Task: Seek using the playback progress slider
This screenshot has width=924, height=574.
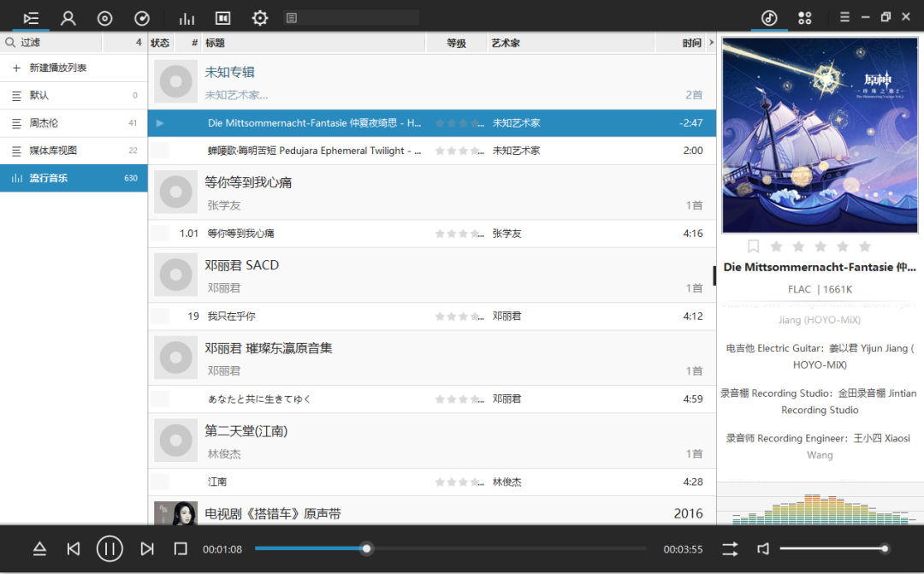Action: coord(450,548)
